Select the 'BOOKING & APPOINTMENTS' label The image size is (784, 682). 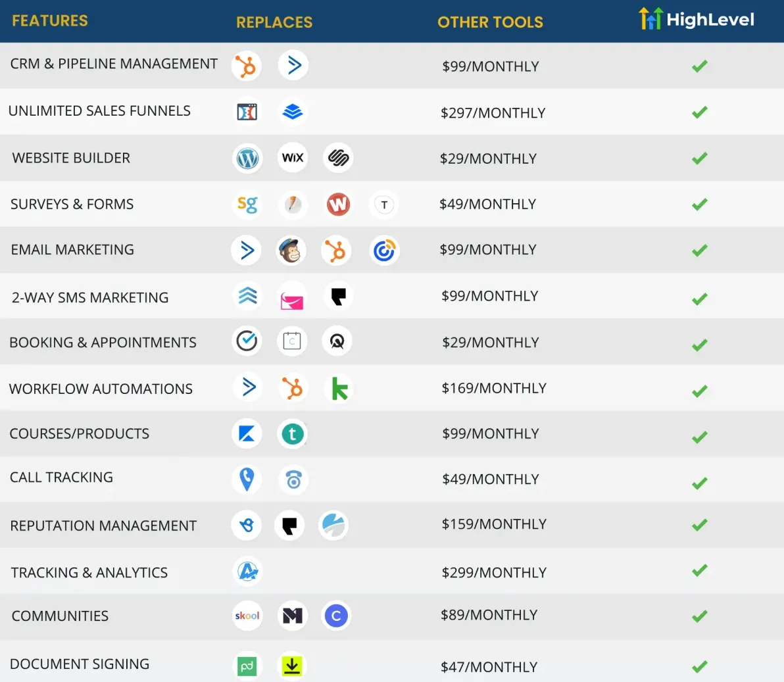(x=103, y=343)
